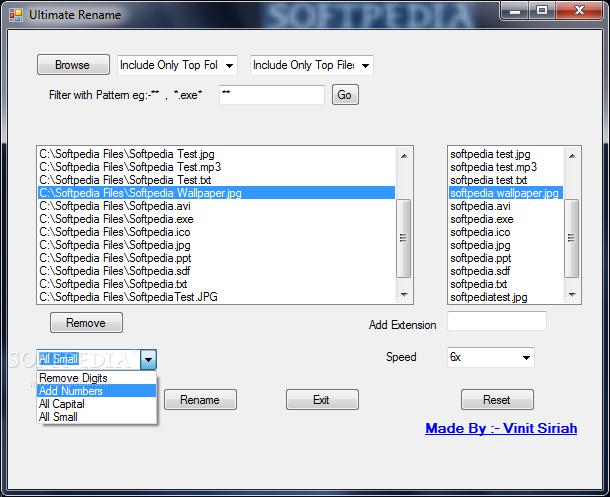
Task: Click the Remove button
Action: click(x=86, y=322)
